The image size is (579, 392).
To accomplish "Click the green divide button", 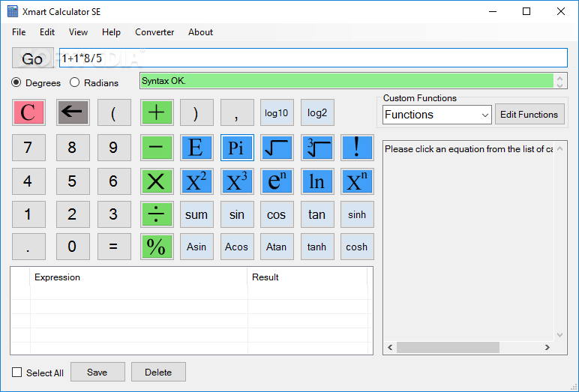I will point(157,214).
